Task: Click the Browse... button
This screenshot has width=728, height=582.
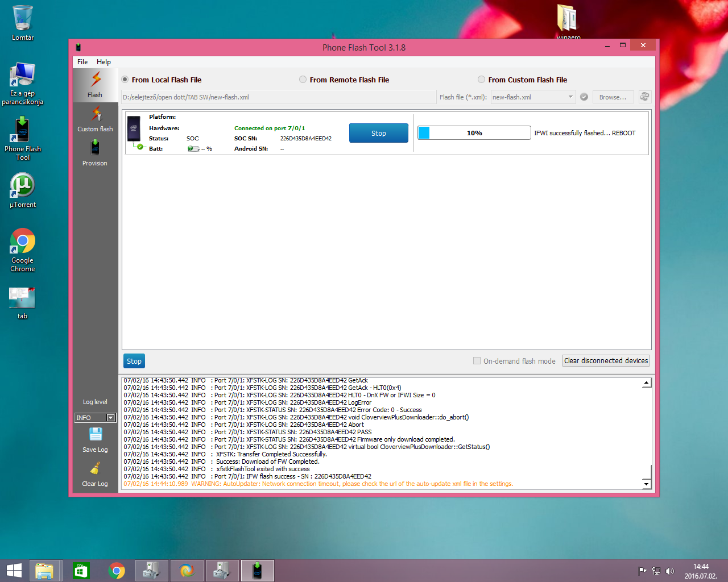Action: point(613,97)
